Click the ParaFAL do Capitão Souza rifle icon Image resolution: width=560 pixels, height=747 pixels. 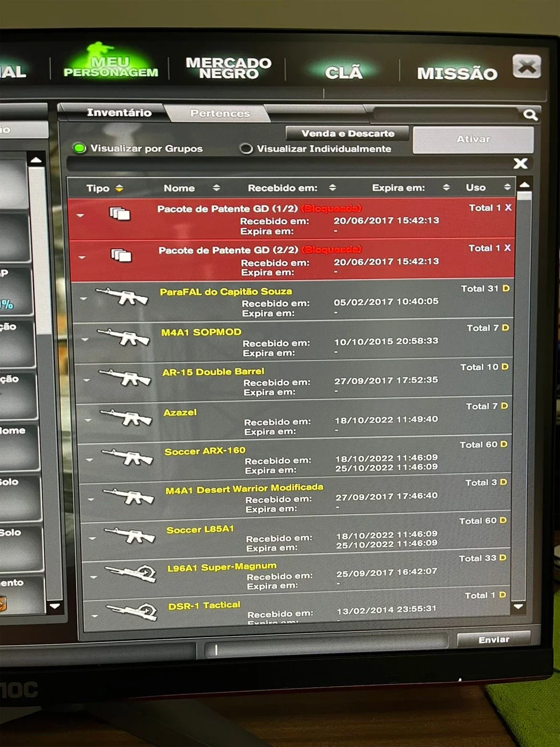point(122,296)
